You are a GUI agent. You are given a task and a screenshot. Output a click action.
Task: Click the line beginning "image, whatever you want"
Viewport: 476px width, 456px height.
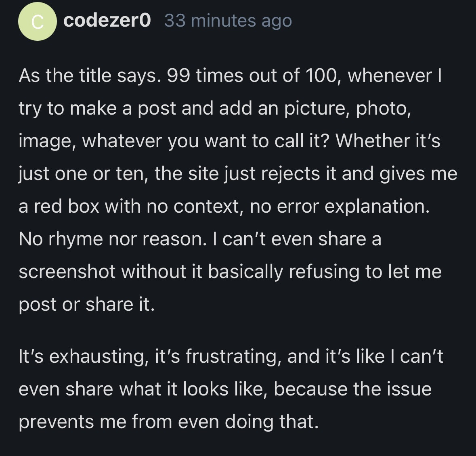click(229, 141)
